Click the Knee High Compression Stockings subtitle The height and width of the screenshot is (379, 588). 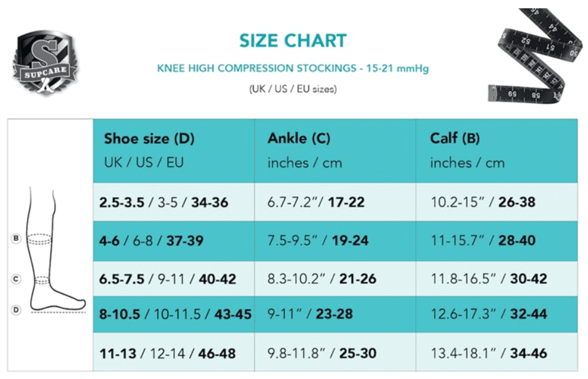(x=293, y=68)
